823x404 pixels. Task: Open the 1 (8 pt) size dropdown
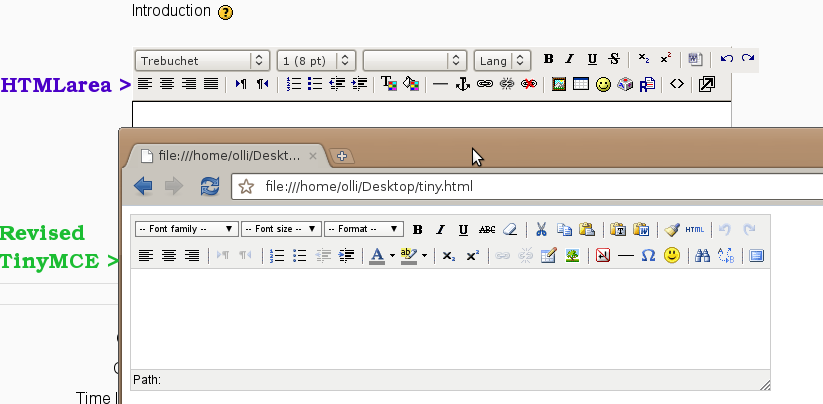point(316,60)
